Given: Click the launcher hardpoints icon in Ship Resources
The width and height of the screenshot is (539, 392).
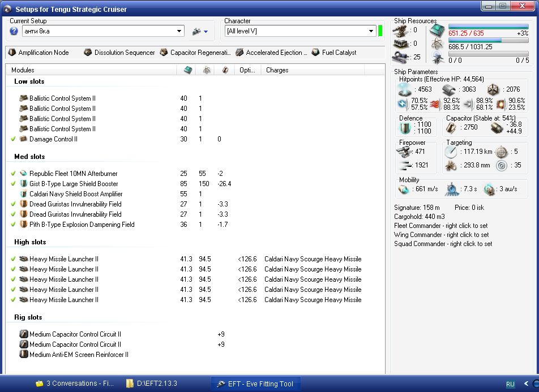Looking at the screenshot, I should point(400,44).
